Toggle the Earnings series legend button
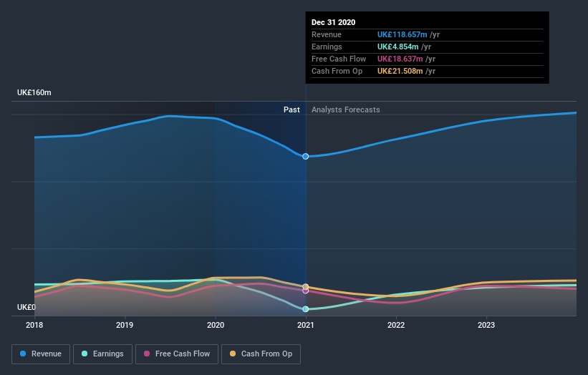 pos(102,354)
